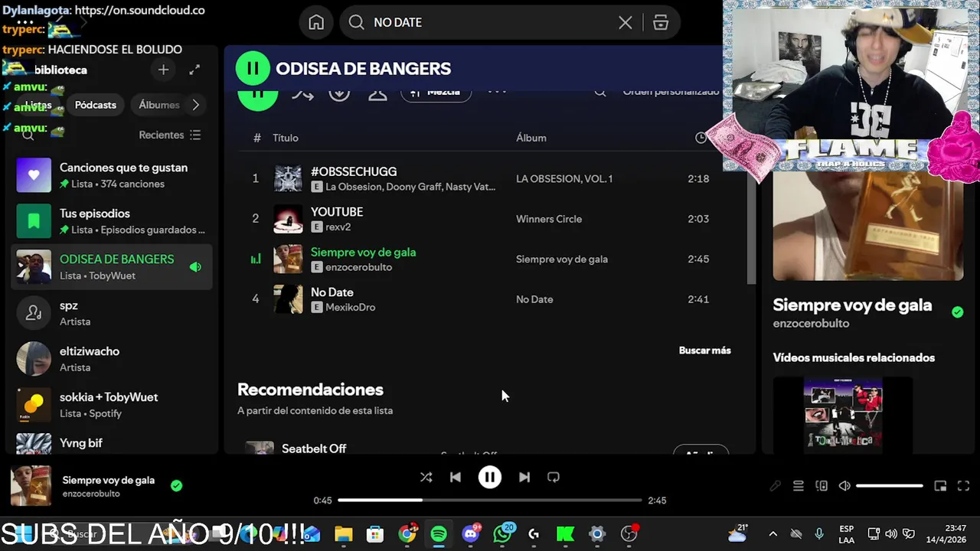Click the plus icon to create a playlist
Image resolution: width=980 pixels, height=551 pixels.
pyautogui.click(x=163, y=70)
